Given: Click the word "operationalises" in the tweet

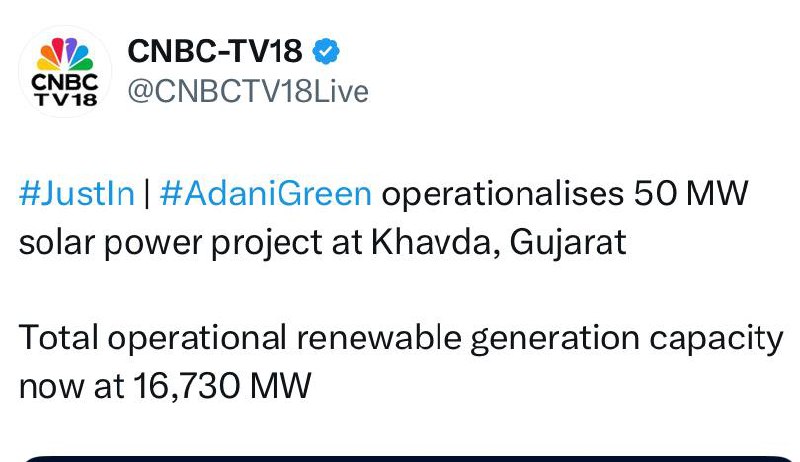Looking at the screenshot, I should click(x=503, y=194).
